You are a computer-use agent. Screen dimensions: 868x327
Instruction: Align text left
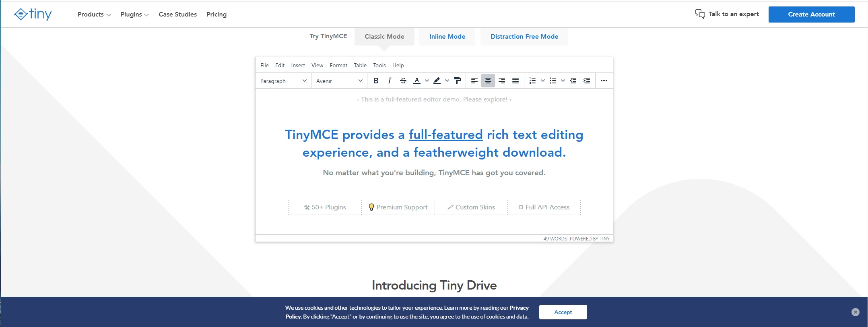click(474, 81)
